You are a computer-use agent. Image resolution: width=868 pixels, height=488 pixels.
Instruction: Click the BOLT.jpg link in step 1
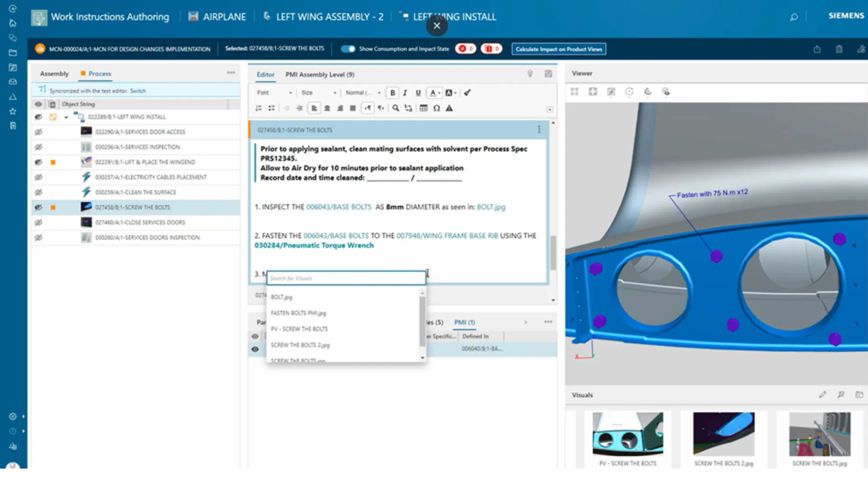click(x=491, y=207)
